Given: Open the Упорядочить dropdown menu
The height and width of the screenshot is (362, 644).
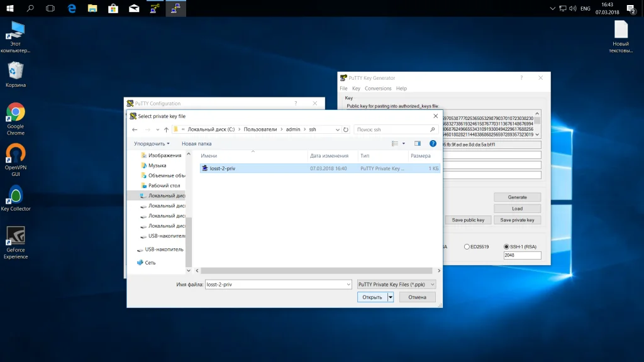Looking at the screenshot, I should [x=152, y=143].
